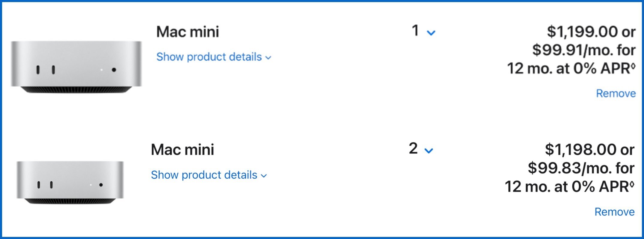644x239 pixels.
Task: Show product details for the $1,198.00 Mac mini
Action: (x=209, y=175)
